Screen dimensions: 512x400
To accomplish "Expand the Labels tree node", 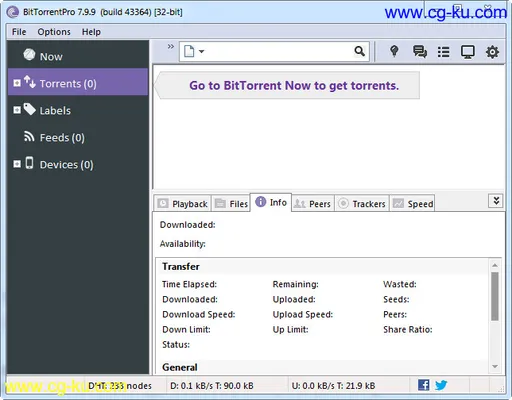I will coord(17,110).
